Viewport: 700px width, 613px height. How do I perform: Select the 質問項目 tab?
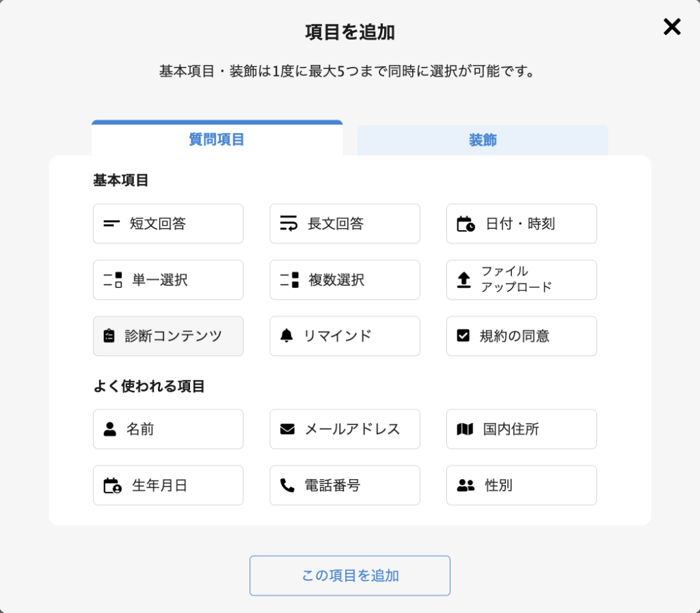pyautogui.click(x=217, y=139)
